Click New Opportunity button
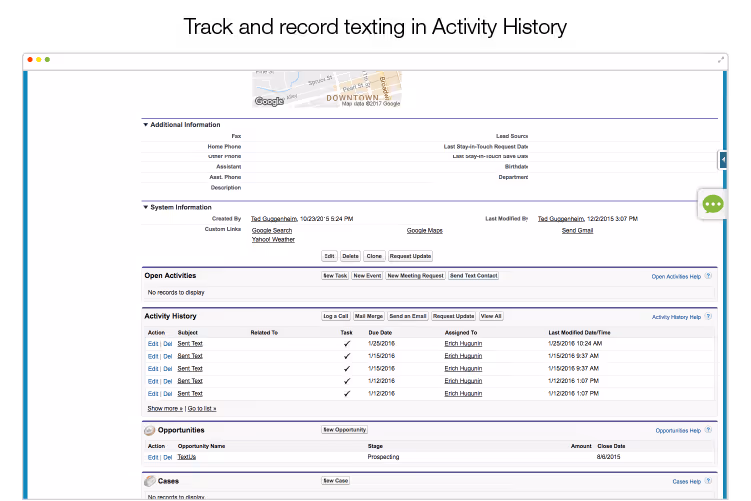This screenshot has height=501, width=751. click(x=344, y=430)
